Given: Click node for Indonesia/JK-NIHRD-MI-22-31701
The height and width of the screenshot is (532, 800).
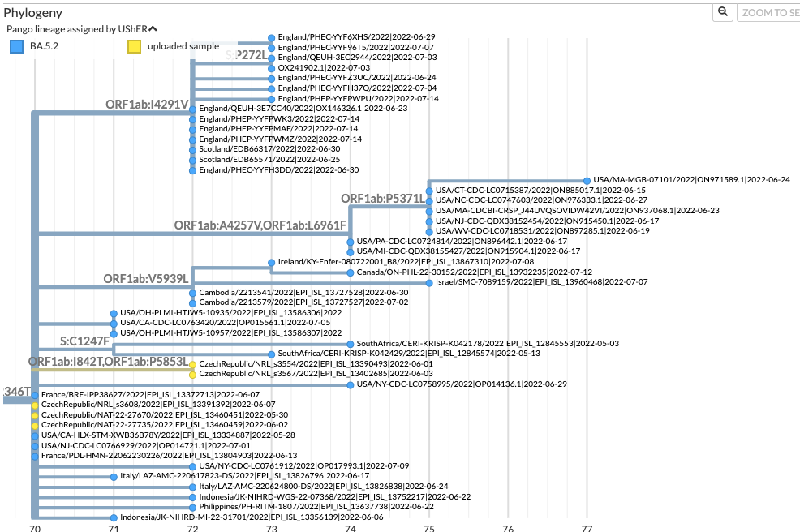Looking at the screenshot, I should [114, 517].
